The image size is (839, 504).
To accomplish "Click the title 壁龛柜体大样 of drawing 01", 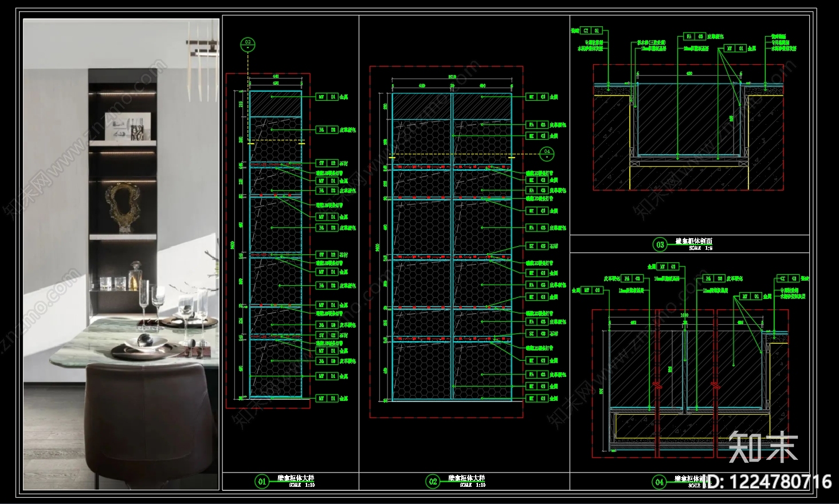I will [x=296, y=478].
